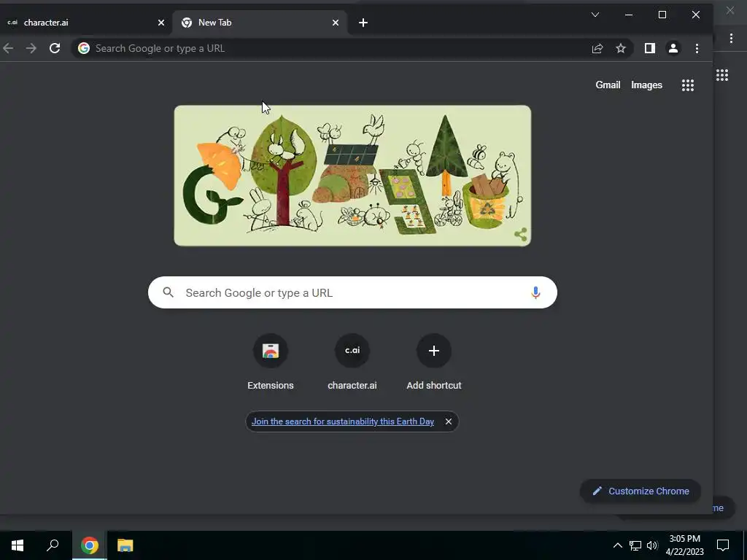The height and width of the screenshot is (560, 747).
Task: Click the Chrome taskbar icon
Action: click(x=90, y=545)
